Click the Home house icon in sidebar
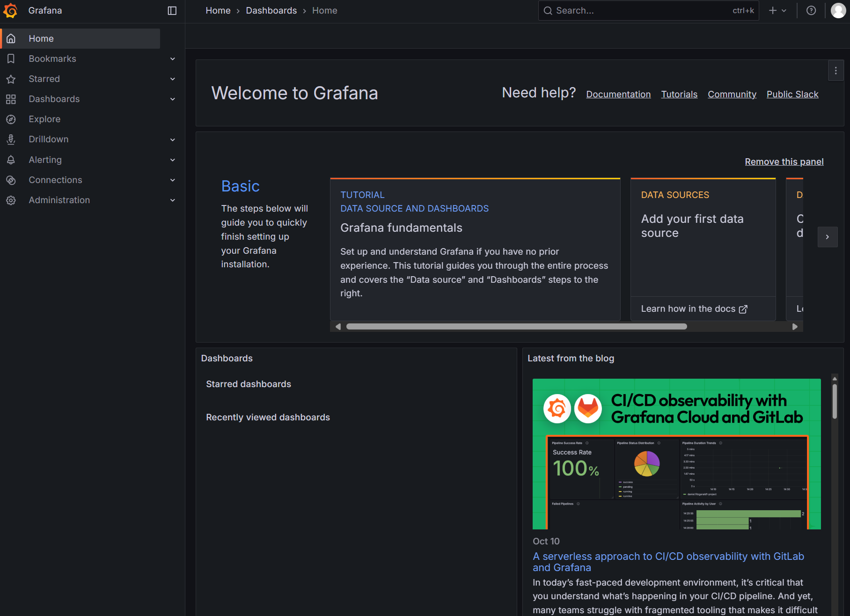The width and height of the screenshot is (850, 616). click(11, 38)
